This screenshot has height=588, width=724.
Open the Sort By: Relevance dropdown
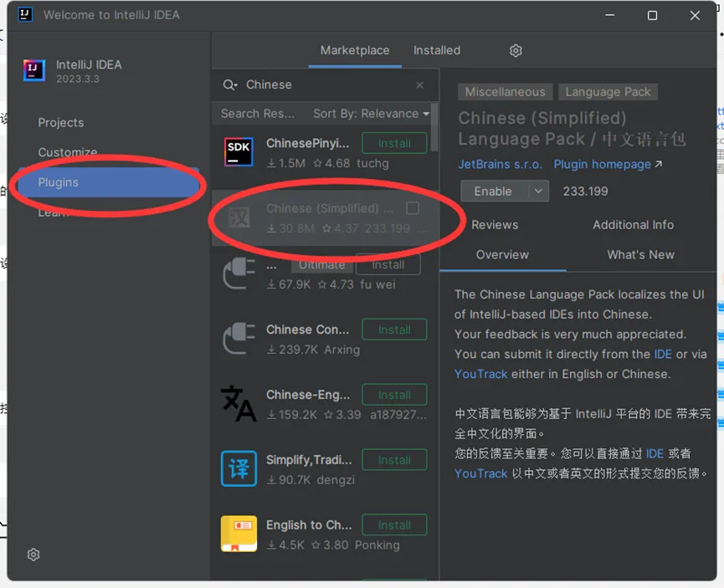[371, 114]
